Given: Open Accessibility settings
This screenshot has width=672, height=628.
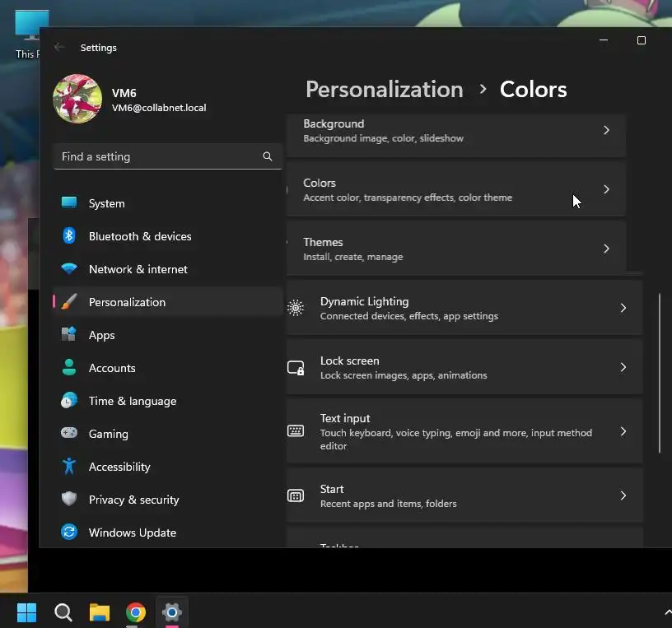Looking at the screenshot, I should [167, 467].
